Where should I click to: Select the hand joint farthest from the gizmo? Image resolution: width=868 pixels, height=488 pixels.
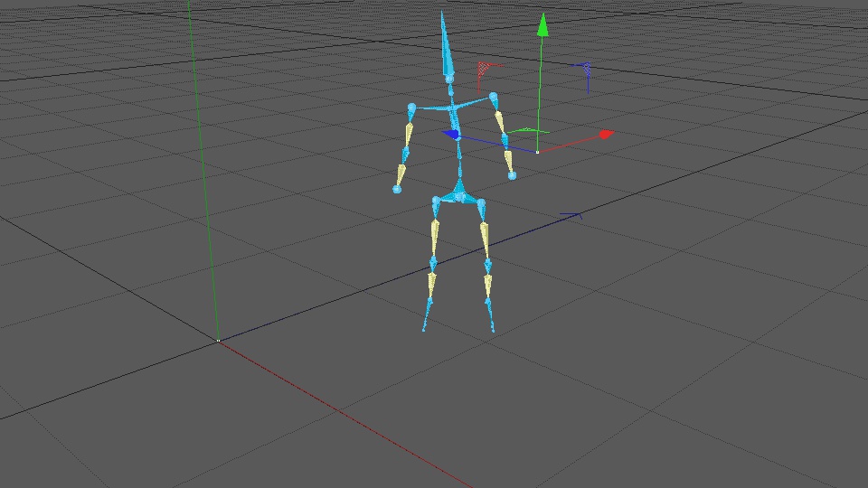click(397, 189)
